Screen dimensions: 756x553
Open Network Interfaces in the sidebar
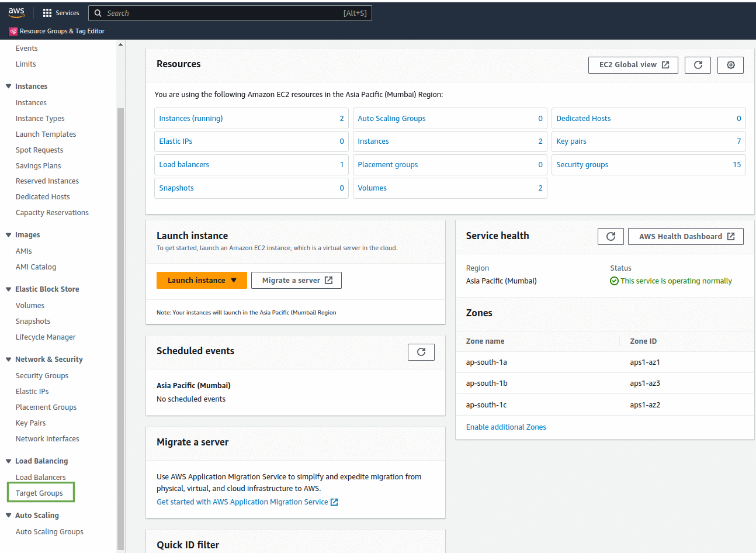pos(47,438)
